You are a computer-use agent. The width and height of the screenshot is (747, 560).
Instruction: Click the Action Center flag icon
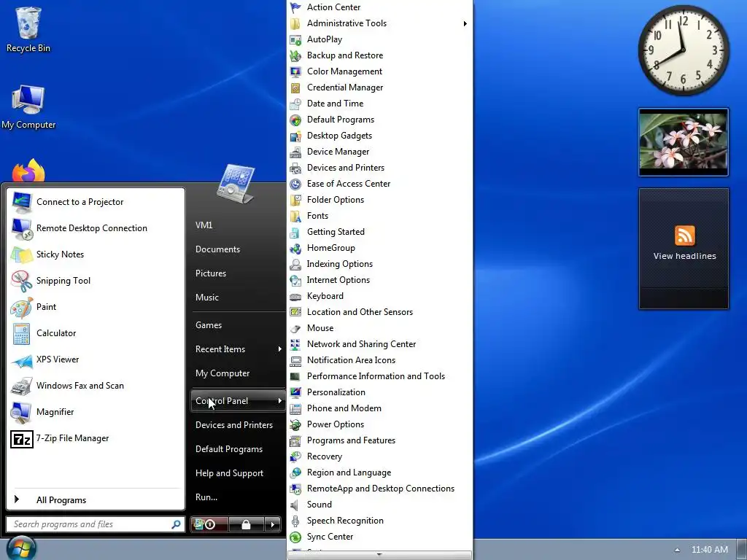click(295, 7)
